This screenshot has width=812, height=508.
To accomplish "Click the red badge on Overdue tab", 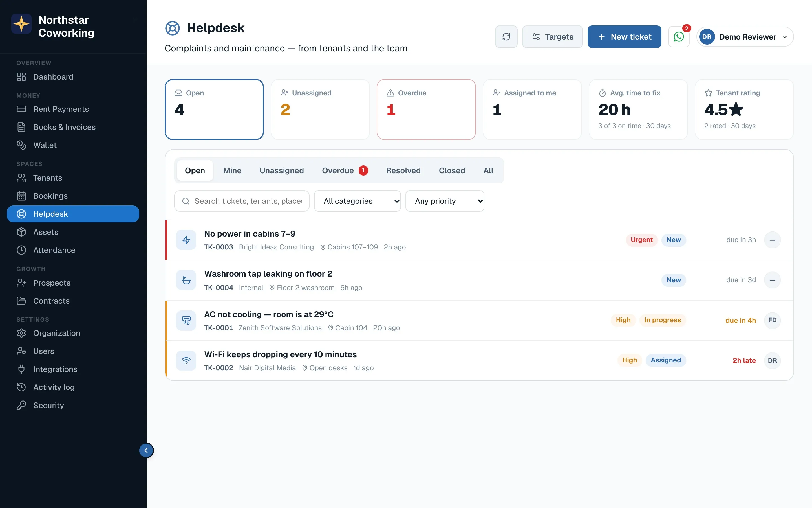I will tap(363, 170).
